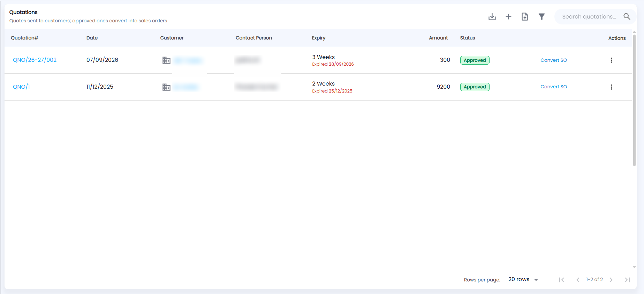Viewport: 644px width, 294px height.
Task: Go to next page arrow
Action: (x=611, y=280)
